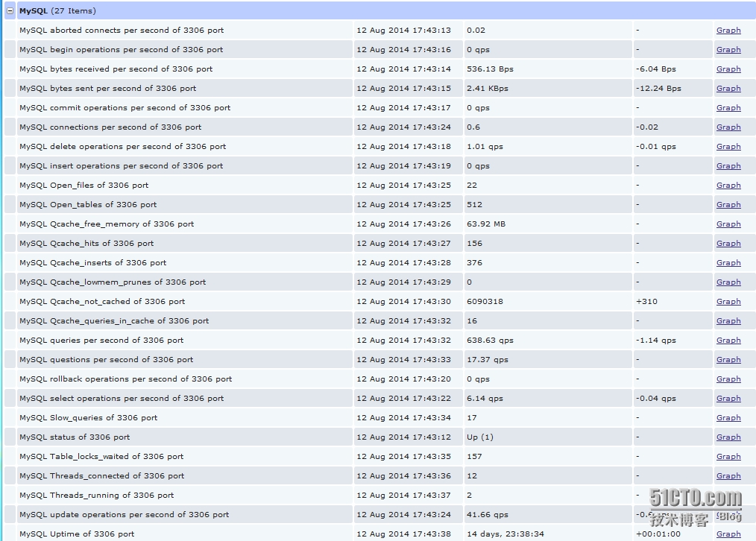Open Graph for MySQL rollback operations per second
The image size is (756, 541).
click(x=728, y=379)
